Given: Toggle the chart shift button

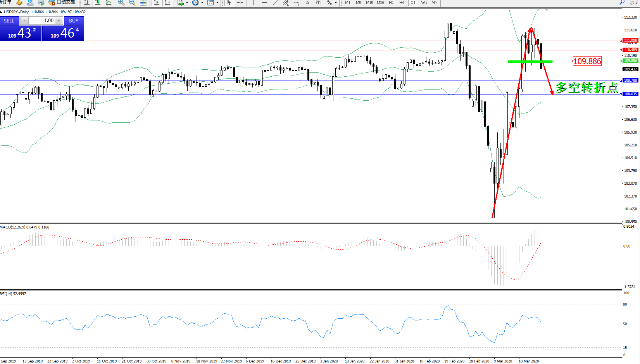Looking at the screenshot, I should point(167,3).
